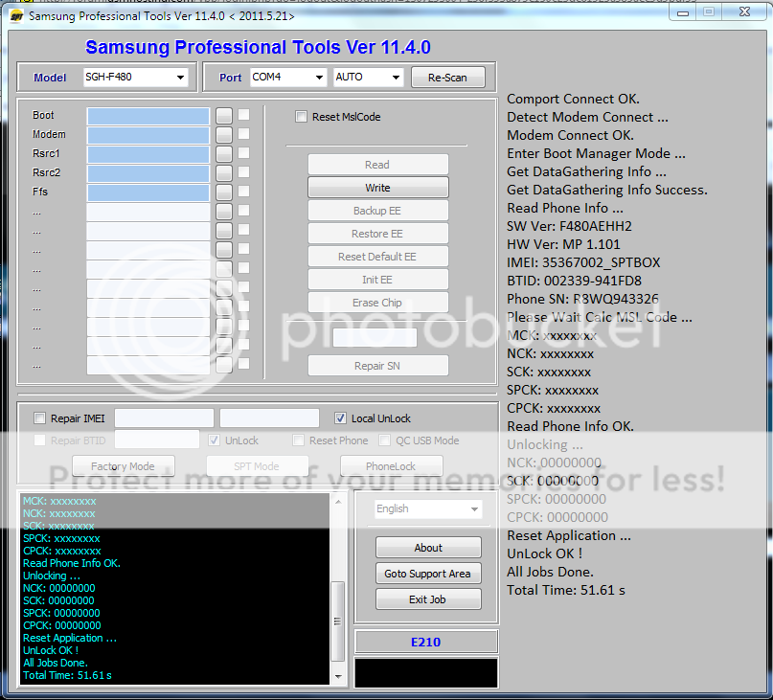Click the Reset Default EE button
Screen dimensions: 773x700
[x=378, y=257]
